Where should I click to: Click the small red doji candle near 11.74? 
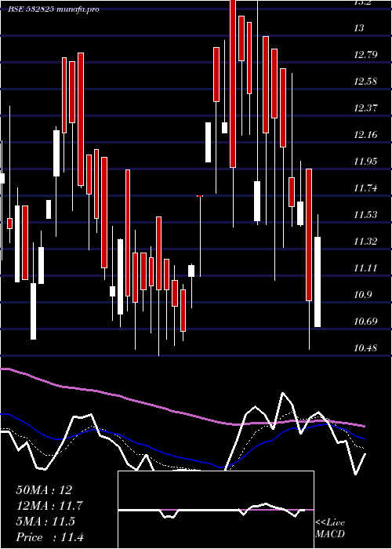(200, 196)
